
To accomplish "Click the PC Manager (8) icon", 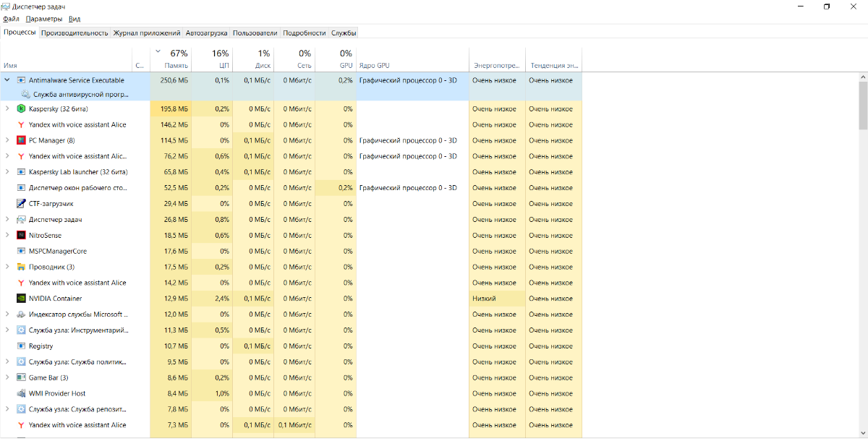I will (x=21, y=141).
